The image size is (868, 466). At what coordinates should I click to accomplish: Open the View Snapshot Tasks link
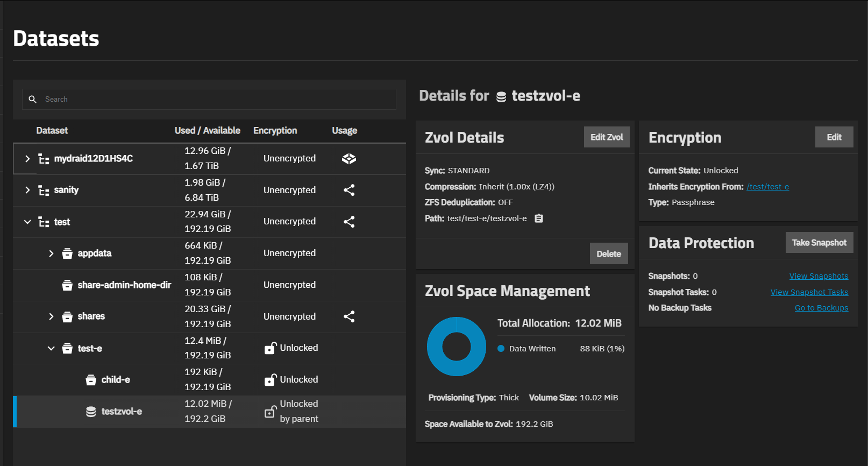[809, 292]
